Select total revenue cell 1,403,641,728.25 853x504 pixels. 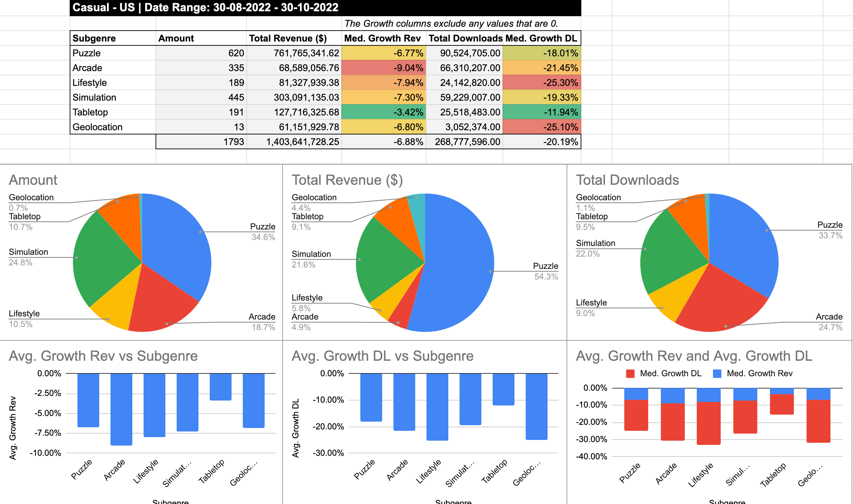tap(294, 142)
